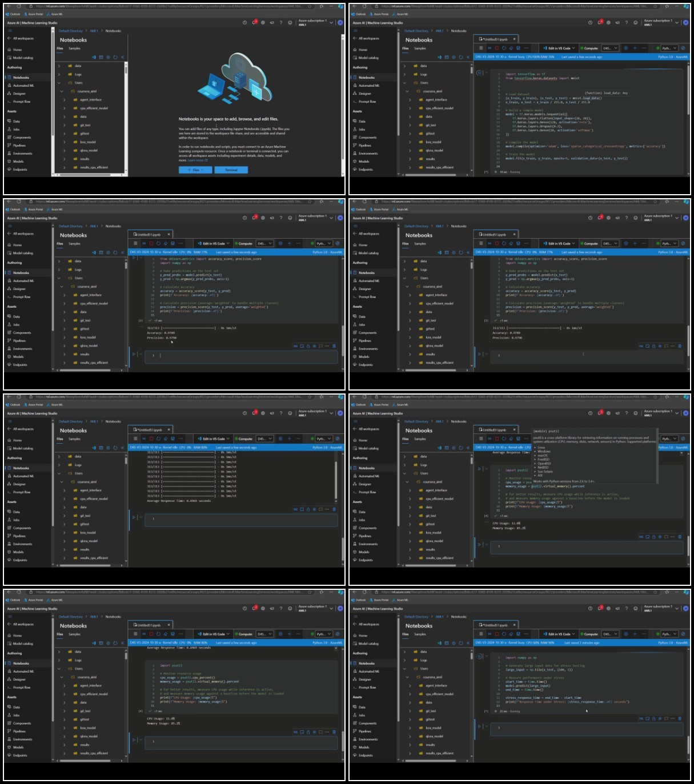Click restart kernel icon in TensorFlow code screenshot
694x784 pixels.
tap(504, 48)
